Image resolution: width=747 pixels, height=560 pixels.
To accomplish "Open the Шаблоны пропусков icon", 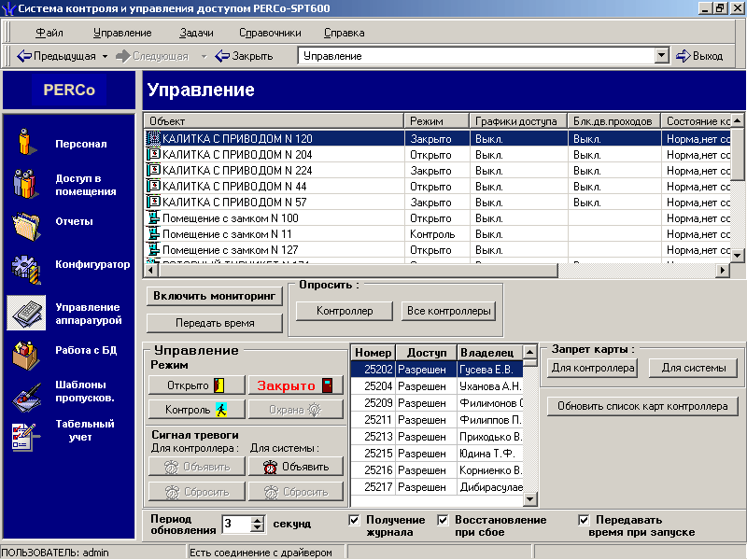I will pos(26,396).
